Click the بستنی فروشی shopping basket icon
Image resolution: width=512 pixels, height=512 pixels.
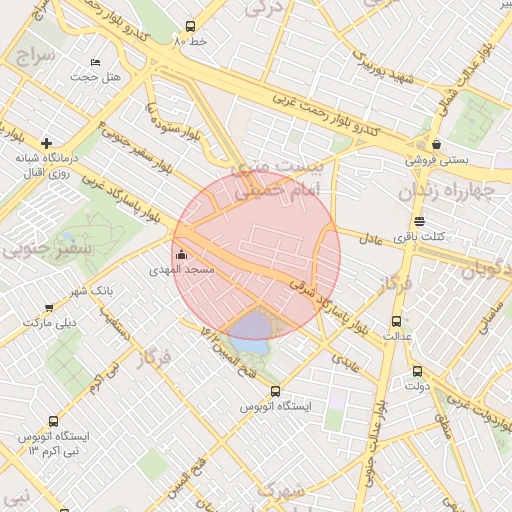tap(436, 145)
